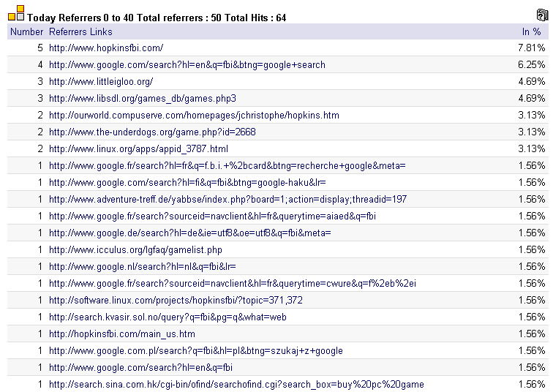The height and width of the screenshot is (392, 553).
Task: Visit the littleigloo.org link
Action: pos(101,82)
